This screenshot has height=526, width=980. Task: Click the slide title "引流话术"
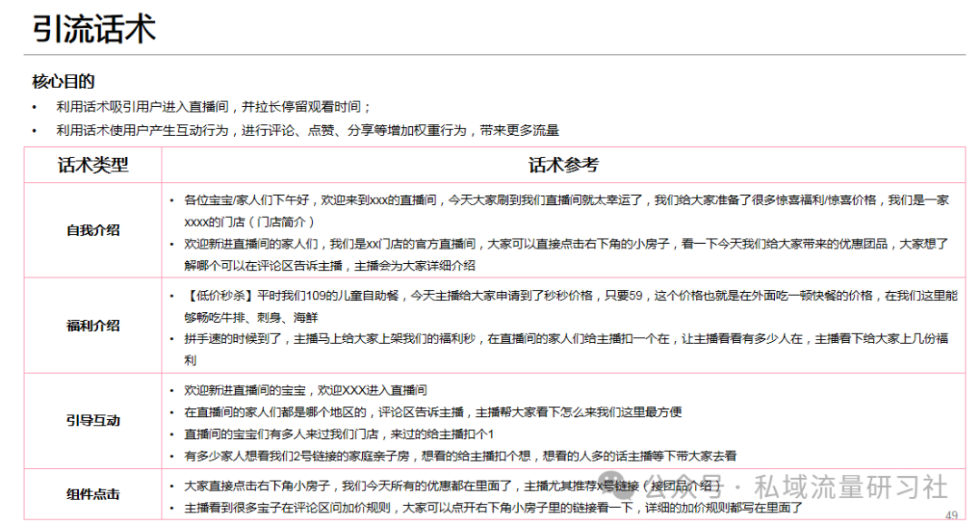(x=93, y=29)
